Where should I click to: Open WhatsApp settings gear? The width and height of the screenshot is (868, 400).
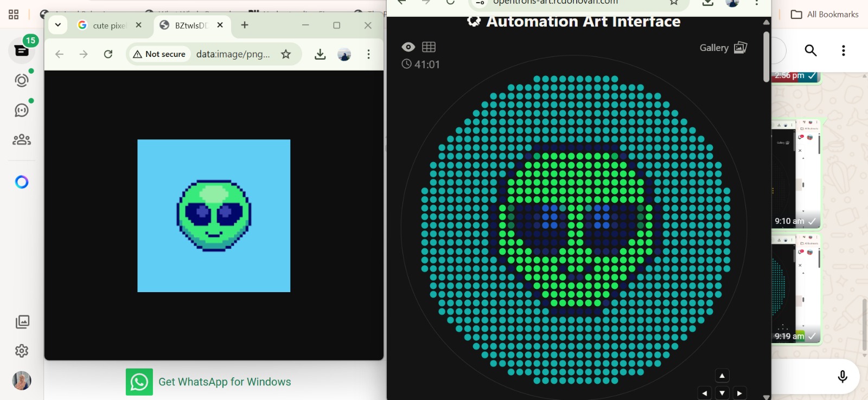click(x=22, y=351)
